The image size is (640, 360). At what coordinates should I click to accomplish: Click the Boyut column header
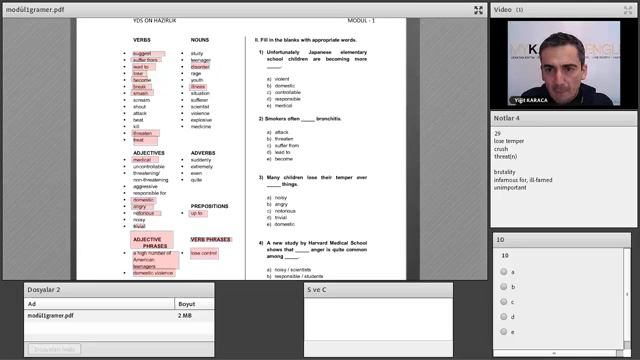(x=194, y=304)
